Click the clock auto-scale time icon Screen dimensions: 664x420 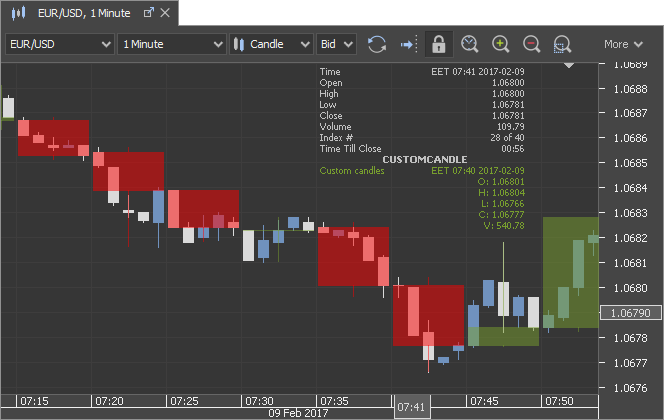[470, 44]
